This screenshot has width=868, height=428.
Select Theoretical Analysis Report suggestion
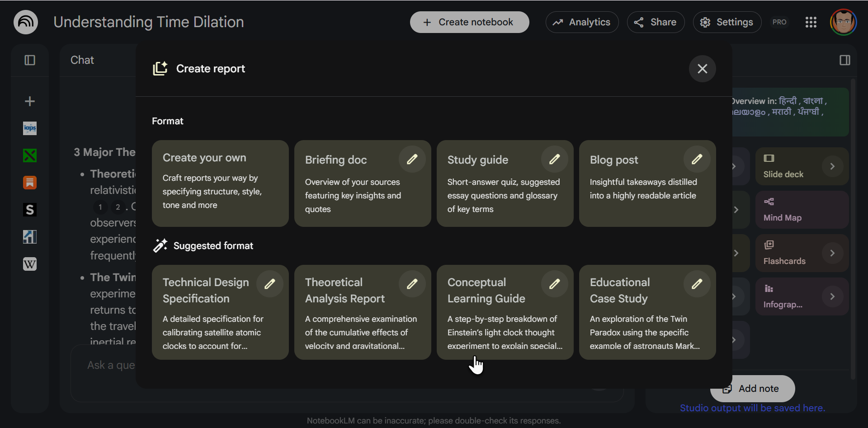(363, 312)
